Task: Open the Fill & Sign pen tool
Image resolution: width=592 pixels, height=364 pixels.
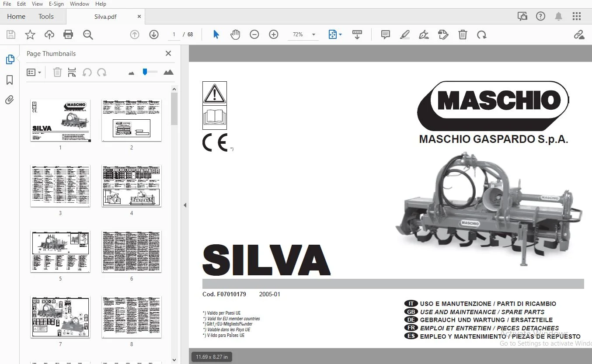Action: 424,35
